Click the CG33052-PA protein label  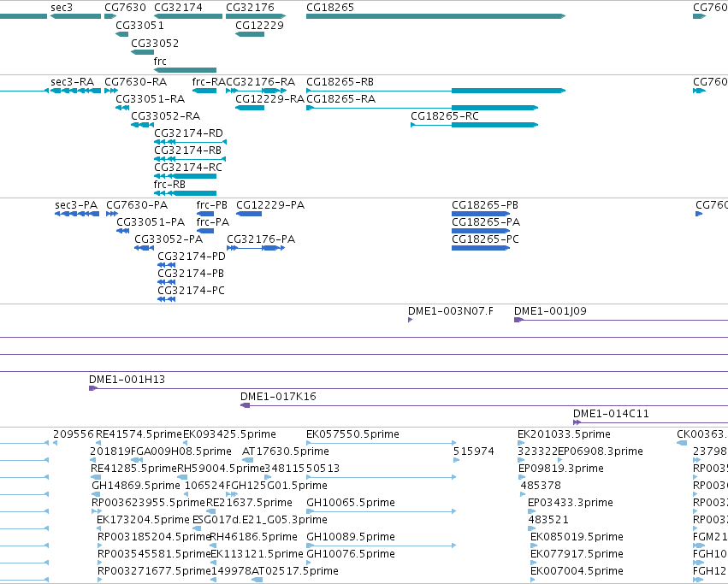click(169, 239)
